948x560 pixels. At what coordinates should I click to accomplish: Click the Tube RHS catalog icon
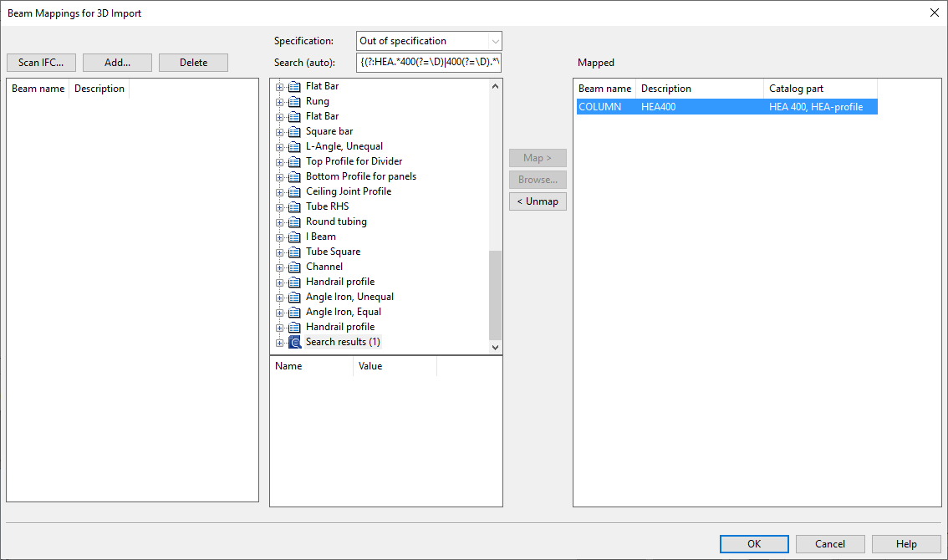294,206
